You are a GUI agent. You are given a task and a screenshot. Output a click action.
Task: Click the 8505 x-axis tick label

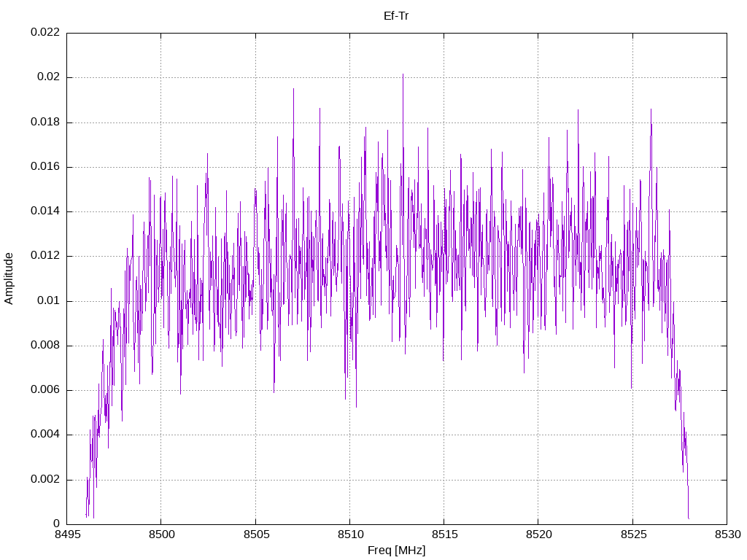(255, 534)
